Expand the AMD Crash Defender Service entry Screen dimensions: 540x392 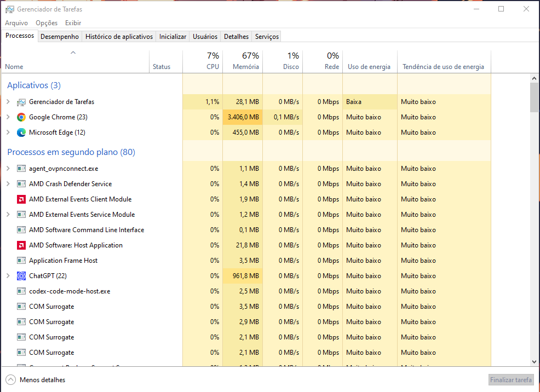8,184
